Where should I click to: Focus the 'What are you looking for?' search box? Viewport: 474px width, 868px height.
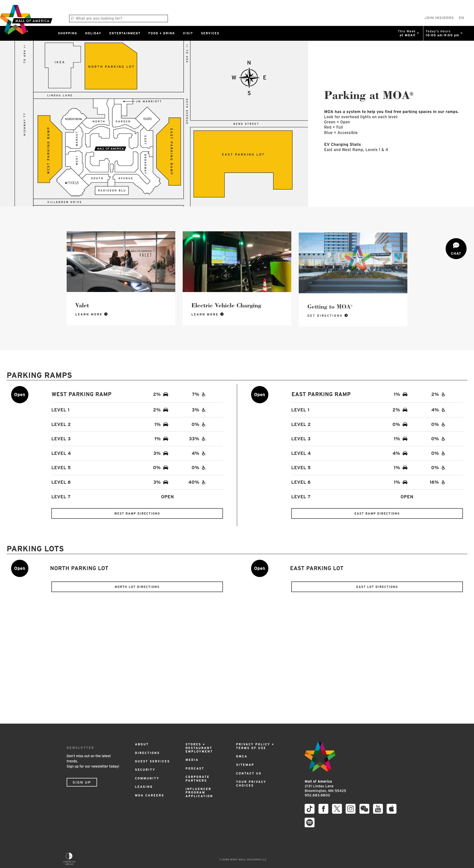[x=118, y=19]
